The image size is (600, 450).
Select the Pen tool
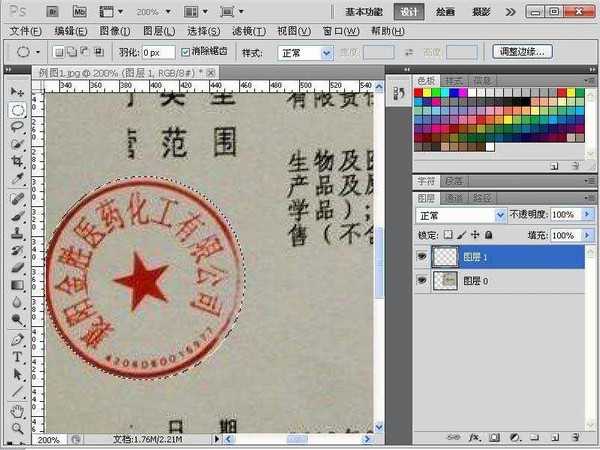coord(17,340)
